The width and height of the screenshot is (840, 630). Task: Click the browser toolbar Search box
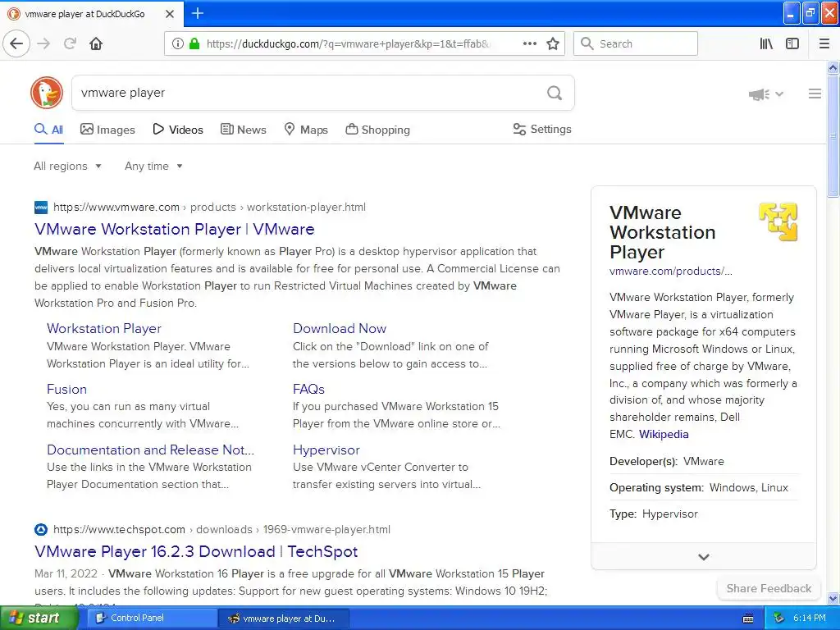click(x=636, y=43)
